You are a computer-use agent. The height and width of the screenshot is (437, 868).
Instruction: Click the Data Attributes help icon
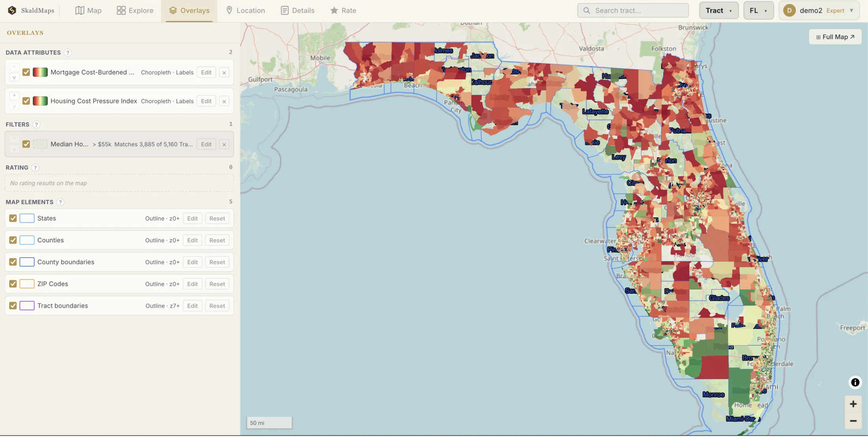(x=68, y=53)
